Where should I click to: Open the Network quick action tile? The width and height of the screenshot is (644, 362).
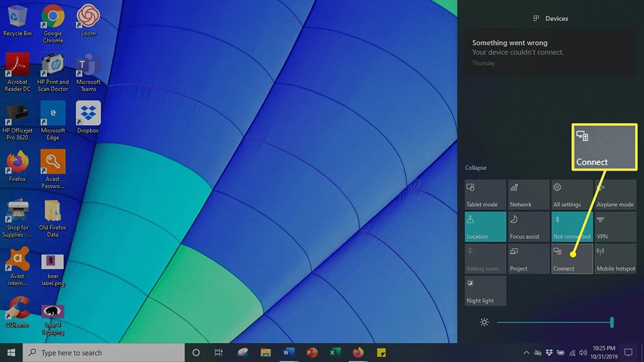pyautogui.click(x=529, y=195)
